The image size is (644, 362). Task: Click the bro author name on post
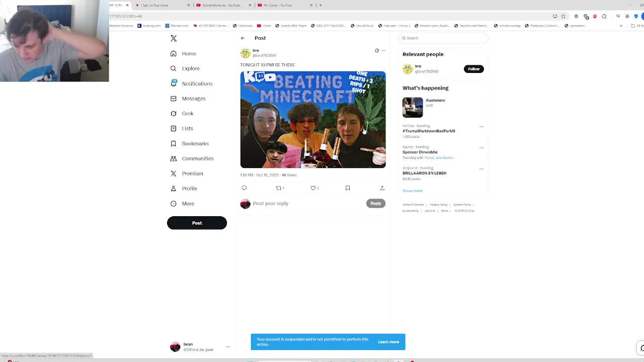pos(256,50)
